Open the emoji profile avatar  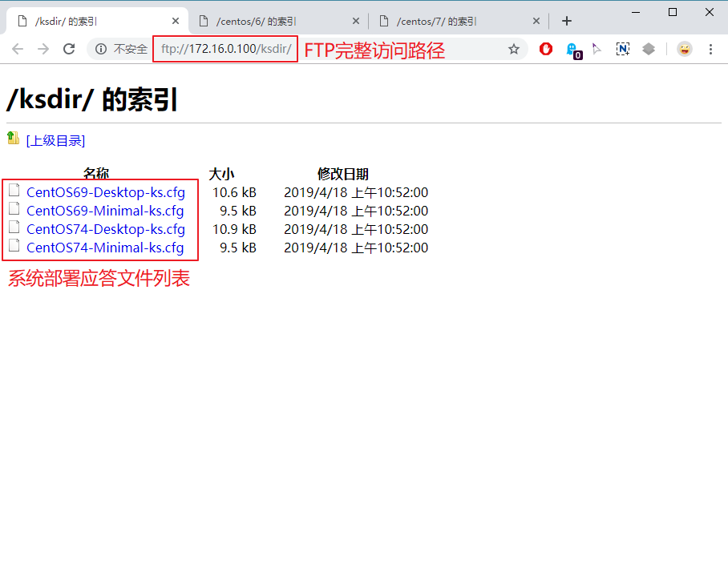coord(685,49)
